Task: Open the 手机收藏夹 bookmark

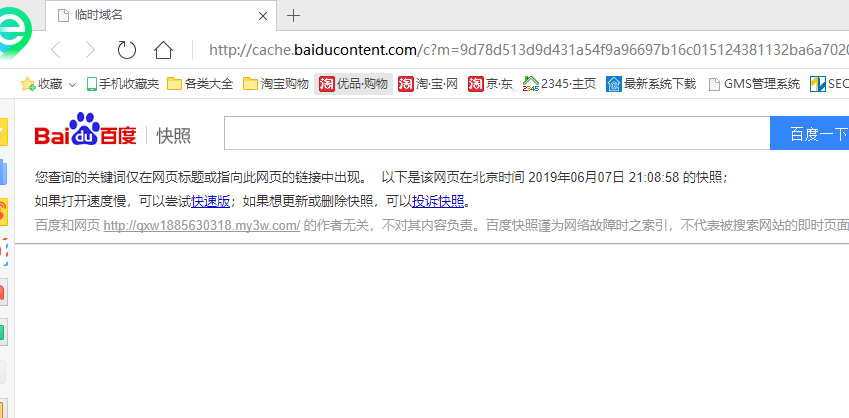Action: coord(123,84)
